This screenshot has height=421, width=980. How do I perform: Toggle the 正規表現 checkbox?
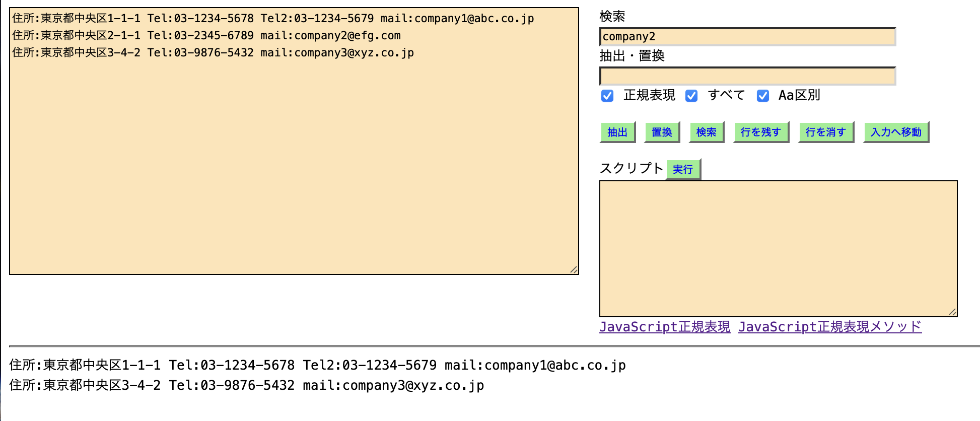point(607,96)
